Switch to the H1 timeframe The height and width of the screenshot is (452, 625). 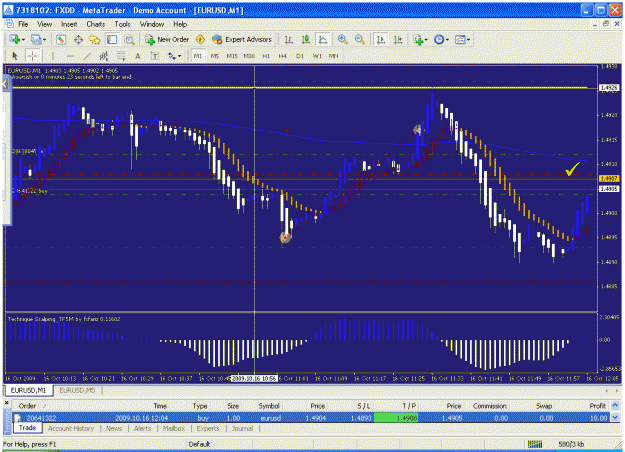pyautogui.click(x=266, y=56)
